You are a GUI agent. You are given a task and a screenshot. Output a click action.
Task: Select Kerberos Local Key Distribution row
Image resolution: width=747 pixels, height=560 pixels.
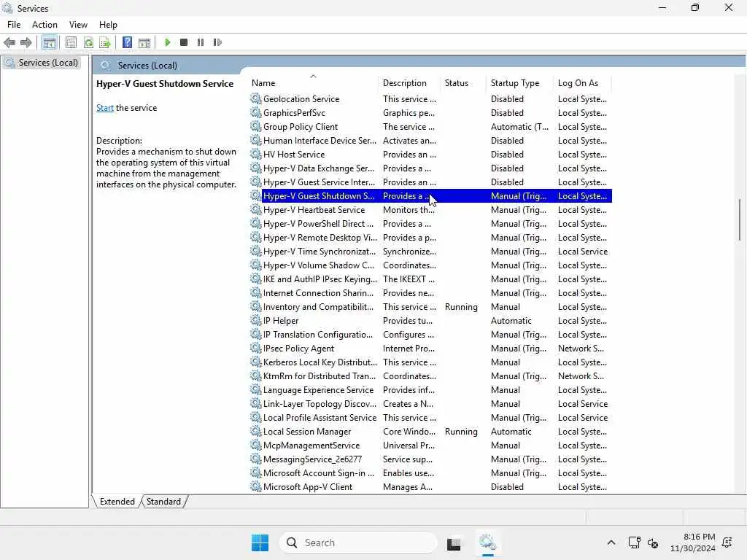pyautogui.click(x=430, y=362)
